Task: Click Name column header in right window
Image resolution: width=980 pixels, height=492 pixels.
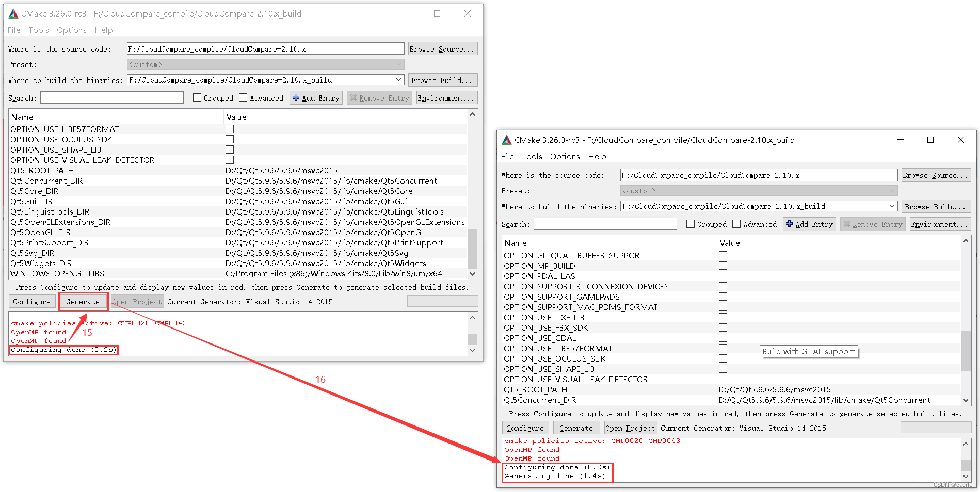Action: (610, 243)
